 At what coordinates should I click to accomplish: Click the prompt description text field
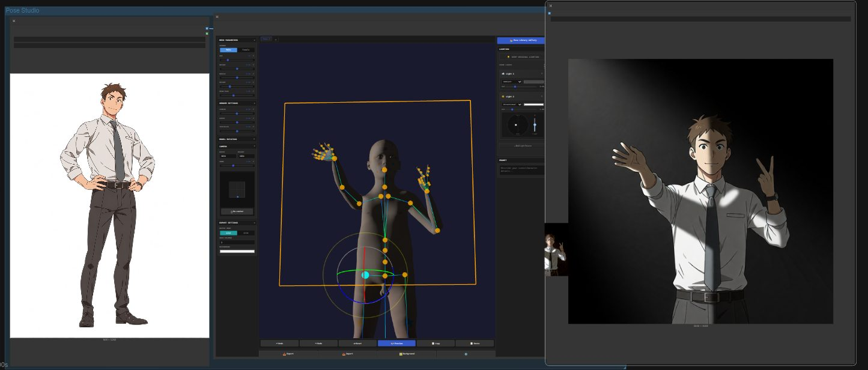point(521,170)
